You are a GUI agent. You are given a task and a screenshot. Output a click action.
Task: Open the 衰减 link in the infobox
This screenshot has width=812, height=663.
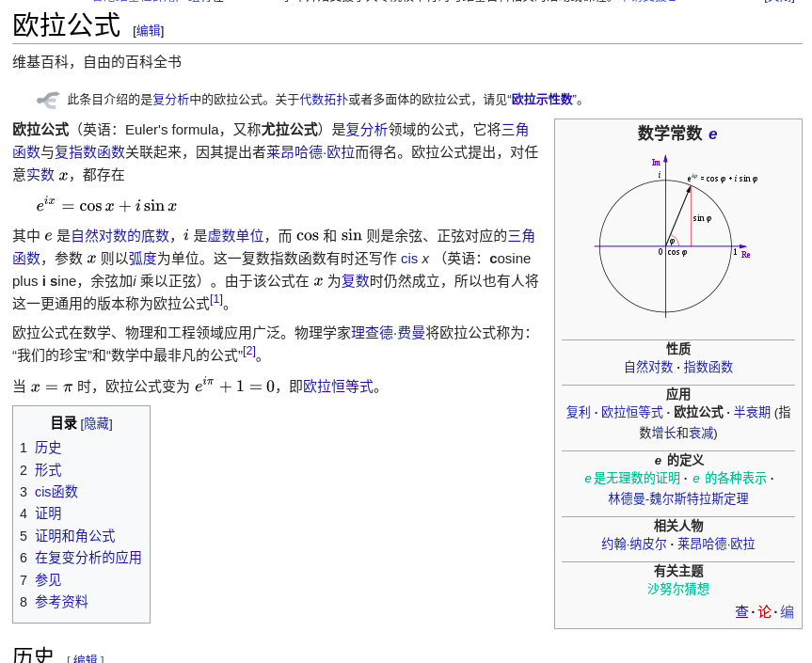pos(701,433)
